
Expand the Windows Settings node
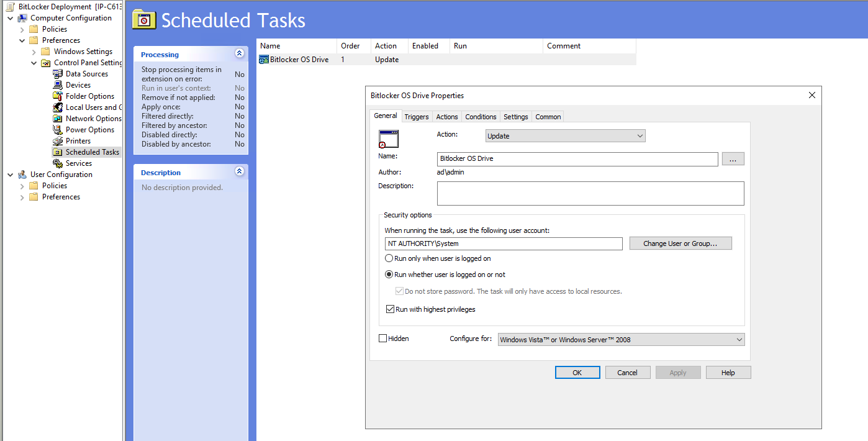coord(34,52)
